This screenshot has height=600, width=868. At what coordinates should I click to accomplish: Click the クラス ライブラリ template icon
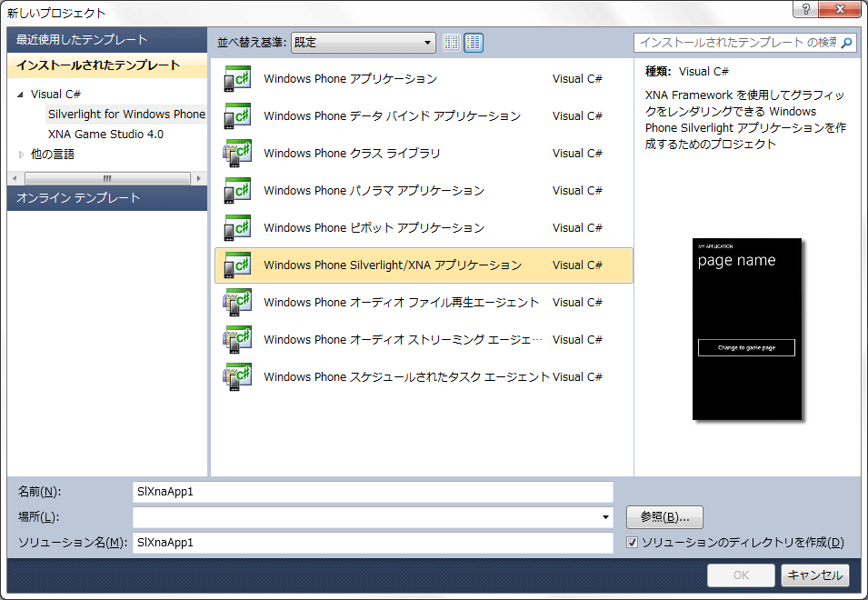coord(237,154)
